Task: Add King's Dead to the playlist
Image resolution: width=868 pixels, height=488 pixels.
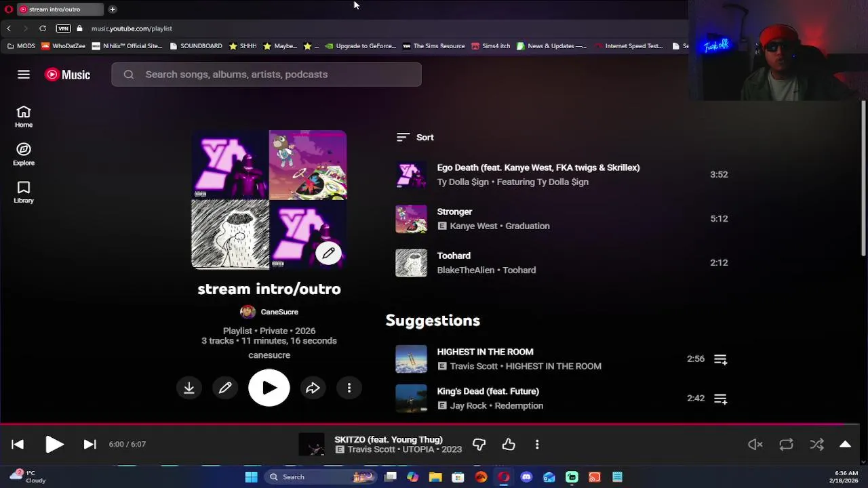Action: pos(720,399)
